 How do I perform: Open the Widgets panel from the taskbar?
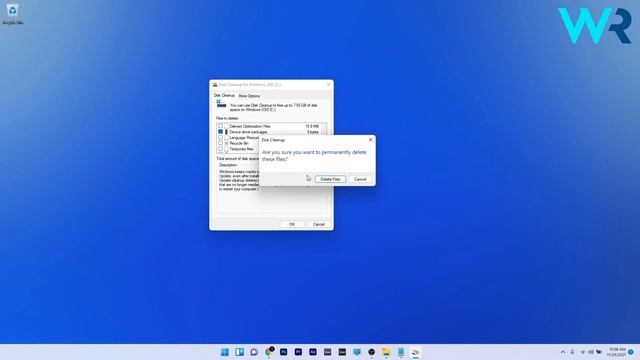pyautogui.click(x=240, y=352)
